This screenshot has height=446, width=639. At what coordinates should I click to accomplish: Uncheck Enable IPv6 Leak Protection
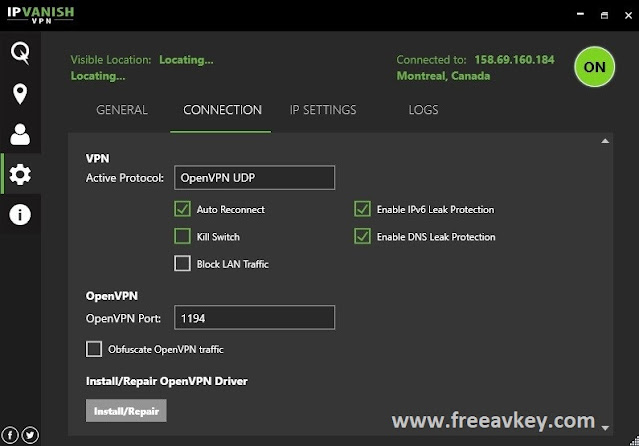pyautogui.click(x=362, y=209)
